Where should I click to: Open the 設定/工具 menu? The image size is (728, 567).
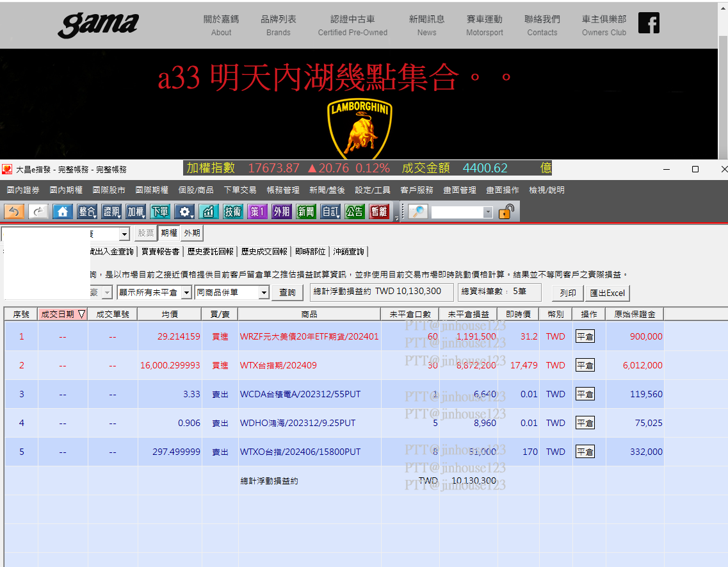tap(373, 190)
